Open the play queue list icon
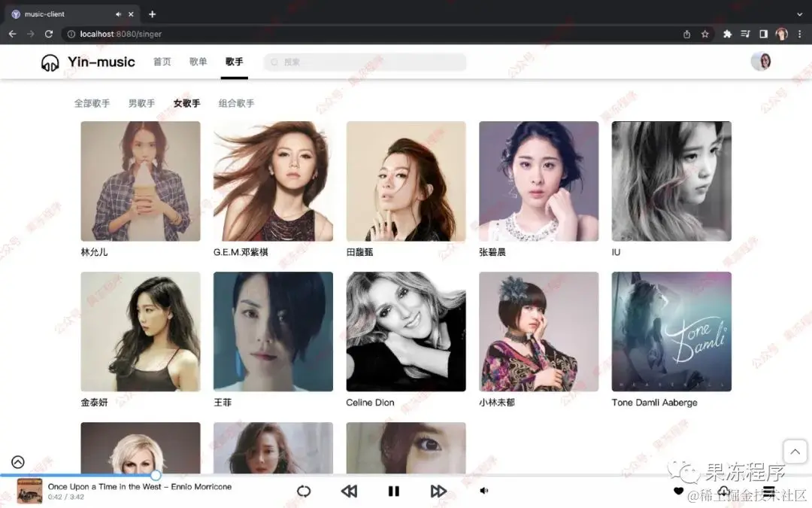 pyautogui.click(x=768, y=491)
